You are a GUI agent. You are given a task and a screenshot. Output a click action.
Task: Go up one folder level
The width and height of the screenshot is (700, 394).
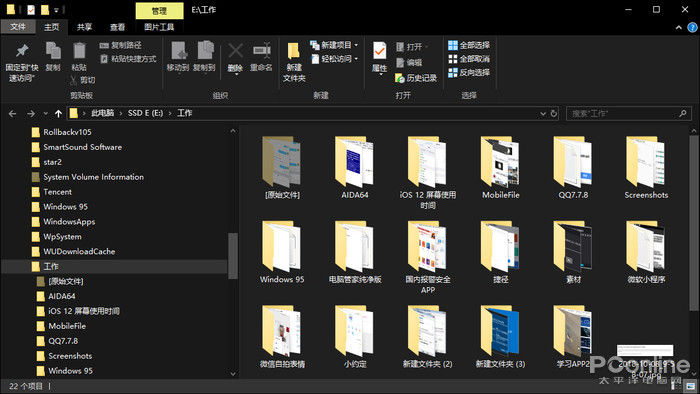(x=58, y=114)
